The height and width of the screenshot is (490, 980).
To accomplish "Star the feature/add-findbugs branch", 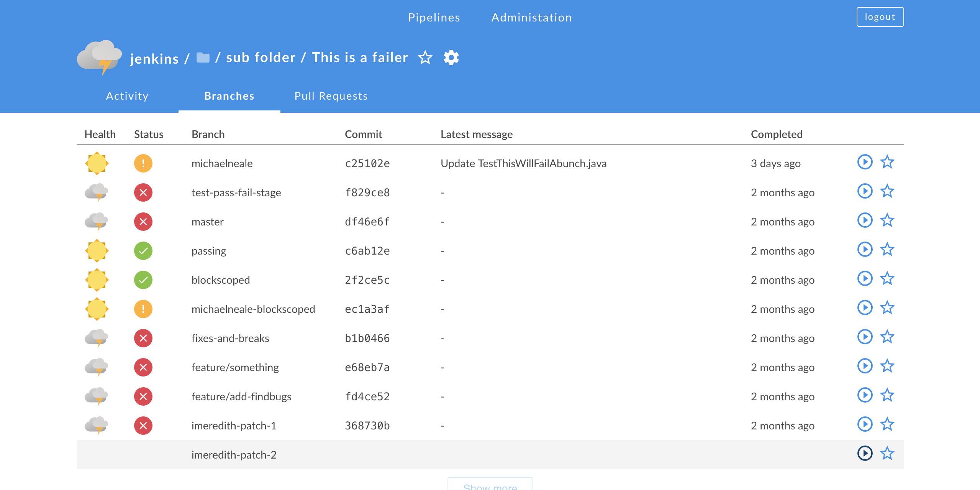I will point(887,395).
